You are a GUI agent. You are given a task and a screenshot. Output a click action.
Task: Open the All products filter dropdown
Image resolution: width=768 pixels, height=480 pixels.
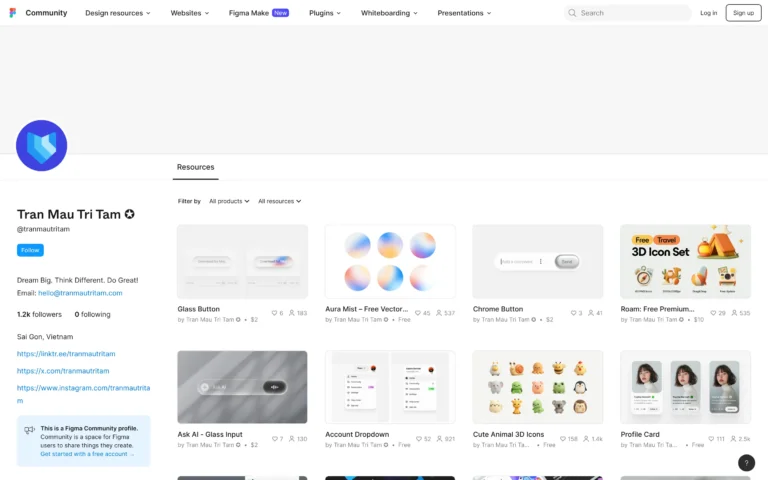(x=229, y=201)
